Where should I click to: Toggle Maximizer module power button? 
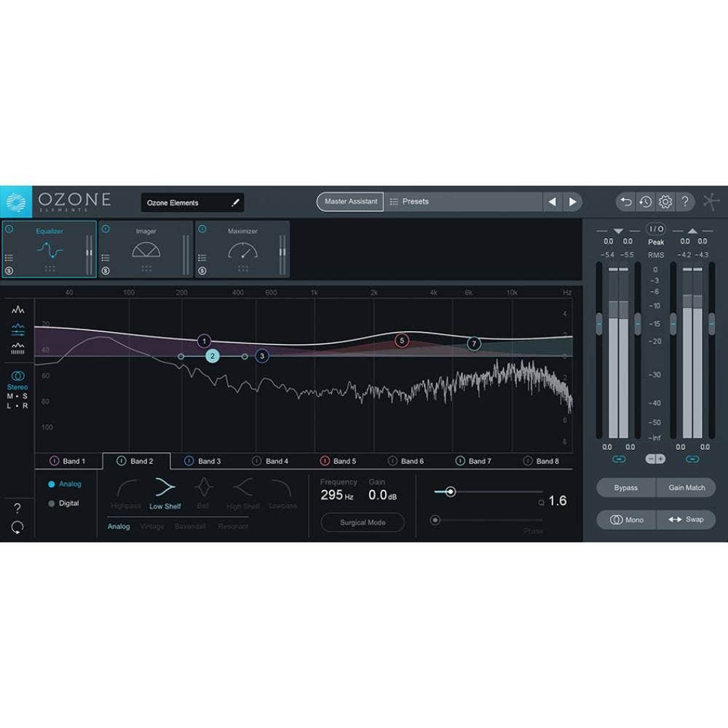tap(202, 229)
